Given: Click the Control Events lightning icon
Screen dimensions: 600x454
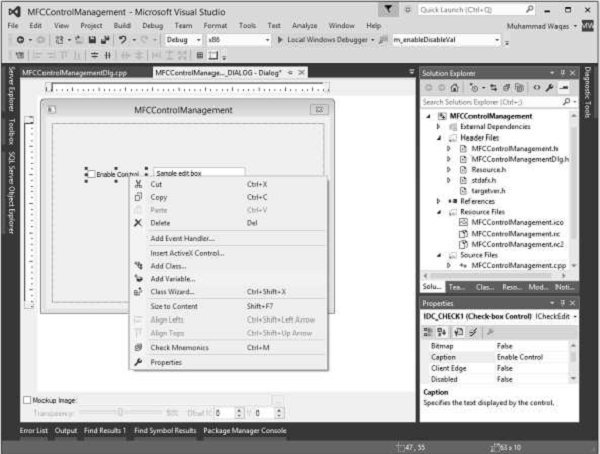Looking at the screenshot, I should click(x=473, y=332).
